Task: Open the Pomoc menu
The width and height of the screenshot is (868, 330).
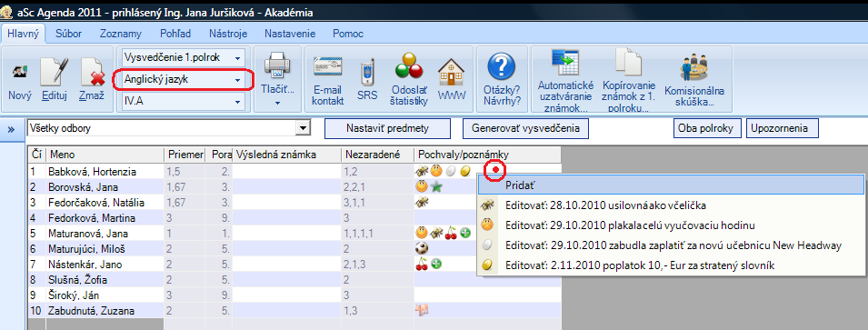Action: pos(348,34)
